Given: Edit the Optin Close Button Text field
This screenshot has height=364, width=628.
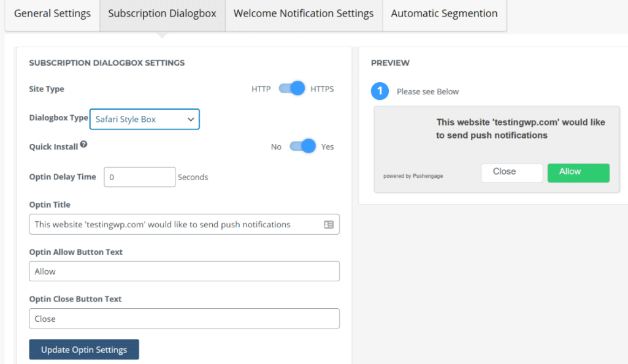Looking at the screenshot, I should [184, 319].
